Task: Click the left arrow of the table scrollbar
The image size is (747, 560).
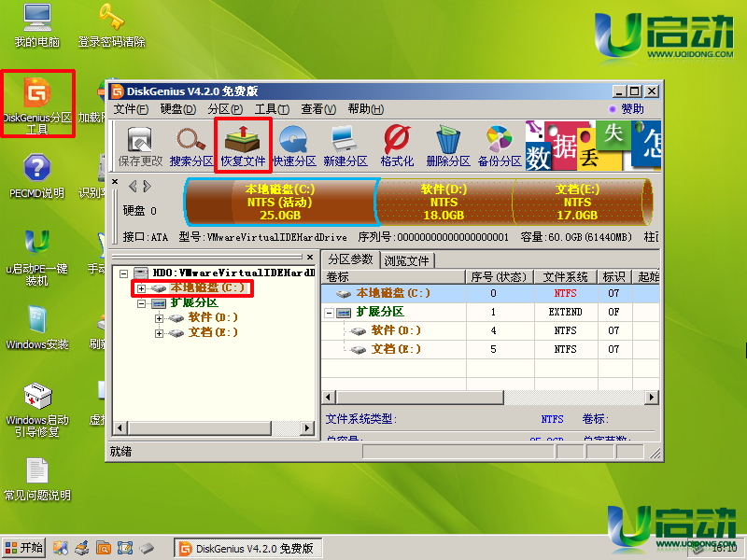Action: coord(329,398)
